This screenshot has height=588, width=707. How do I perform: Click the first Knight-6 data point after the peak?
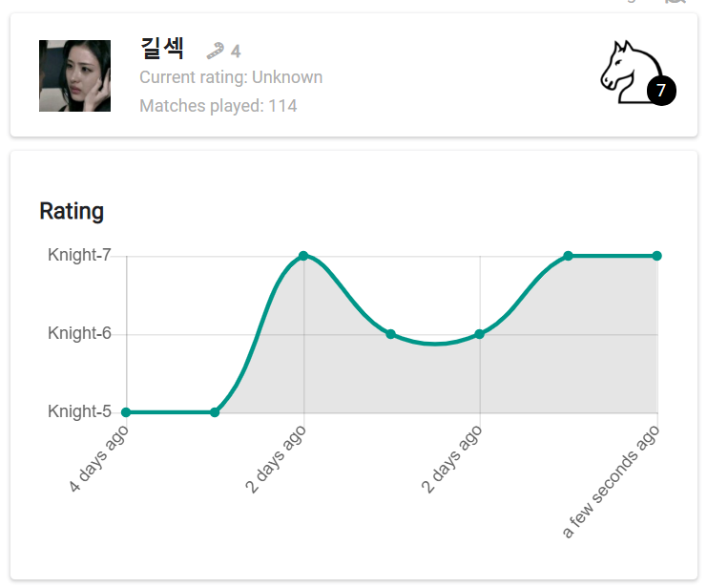pyautogui.click(x=391, y=334)
